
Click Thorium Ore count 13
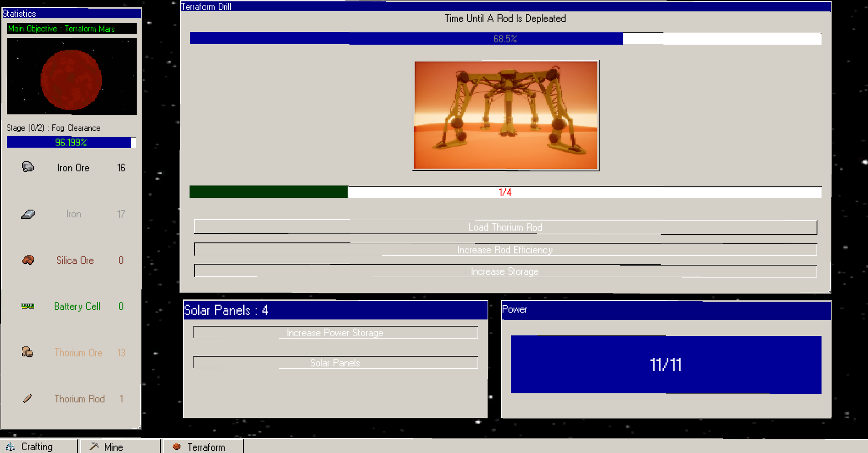click(x=121, y=352)
